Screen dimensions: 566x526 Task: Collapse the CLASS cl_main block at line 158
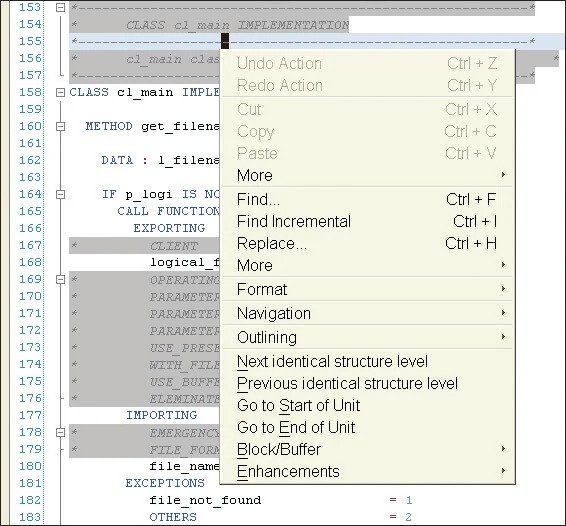click(x=61, y=92)
